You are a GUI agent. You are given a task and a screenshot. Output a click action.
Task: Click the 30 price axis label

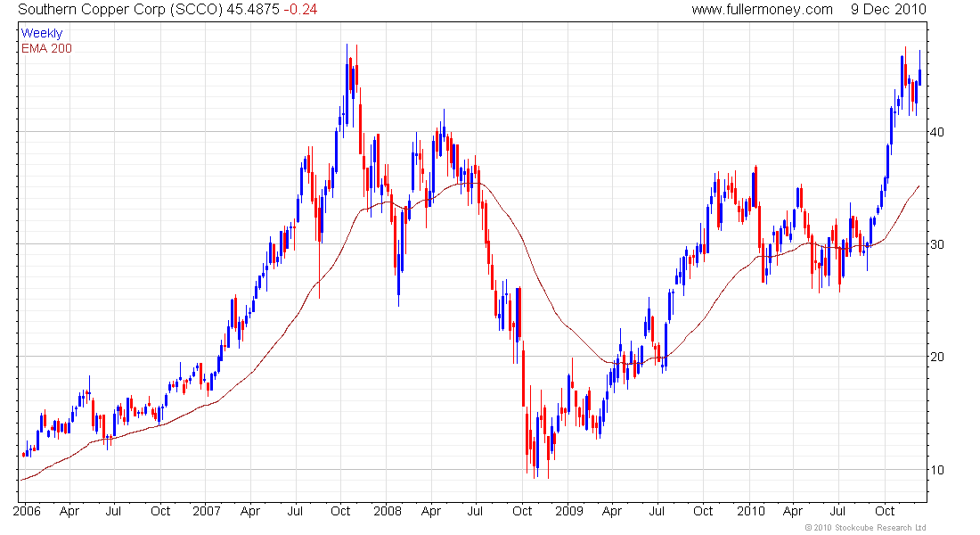937,244
